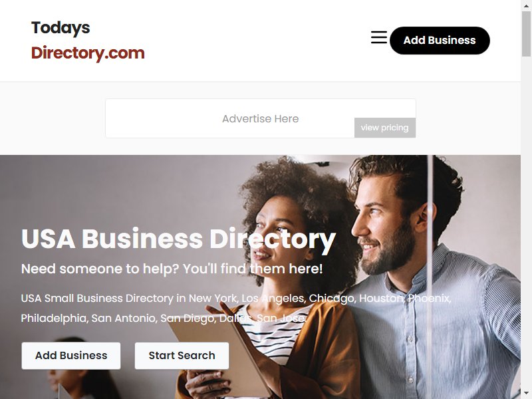Click the 'USA Small Business Directory in New York' line
This screenshot has height=399, width=532.
click(x=236, y=298)
